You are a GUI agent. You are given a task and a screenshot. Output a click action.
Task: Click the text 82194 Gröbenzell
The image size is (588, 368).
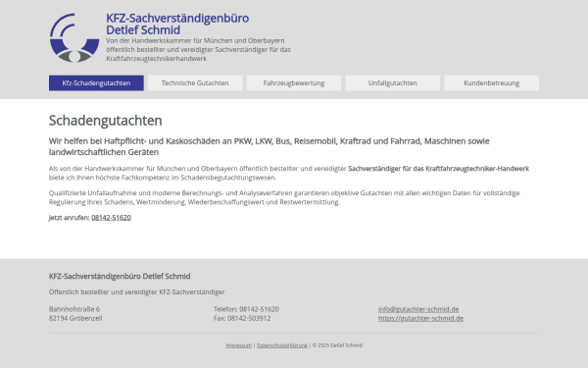pos(75,318)
